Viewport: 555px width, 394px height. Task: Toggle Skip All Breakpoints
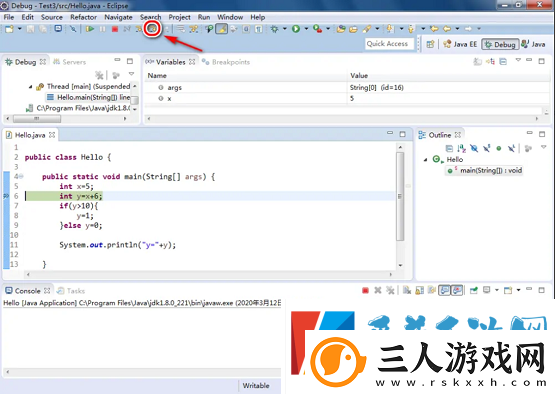pos(73,29)
